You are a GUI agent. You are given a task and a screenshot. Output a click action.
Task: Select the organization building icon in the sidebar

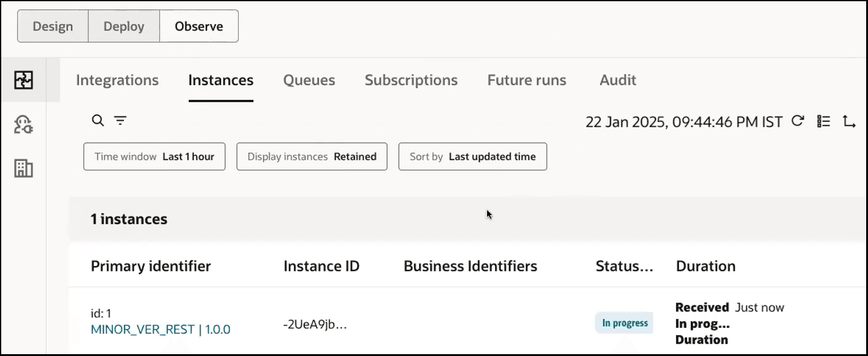(x=23, y=168)
